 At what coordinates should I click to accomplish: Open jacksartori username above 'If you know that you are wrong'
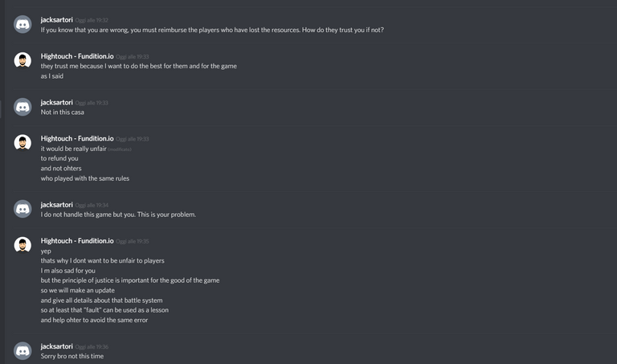pyautogui.click(x=57, y=19)
